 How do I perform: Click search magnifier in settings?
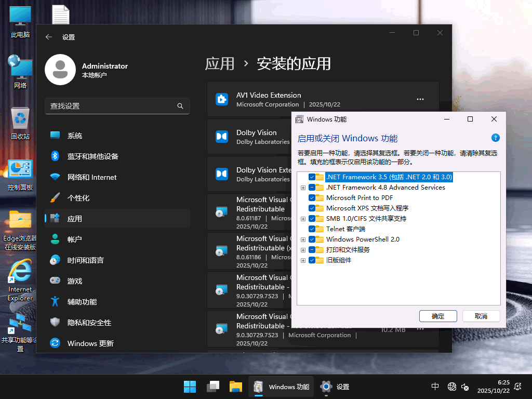(x=180, y=106)
